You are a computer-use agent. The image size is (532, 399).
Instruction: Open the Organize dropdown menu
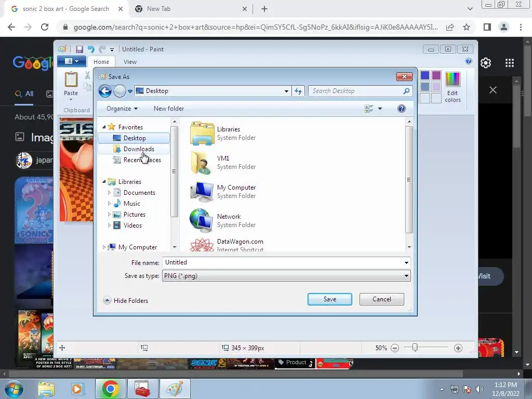pyautogui.click(x=122, y=109)
